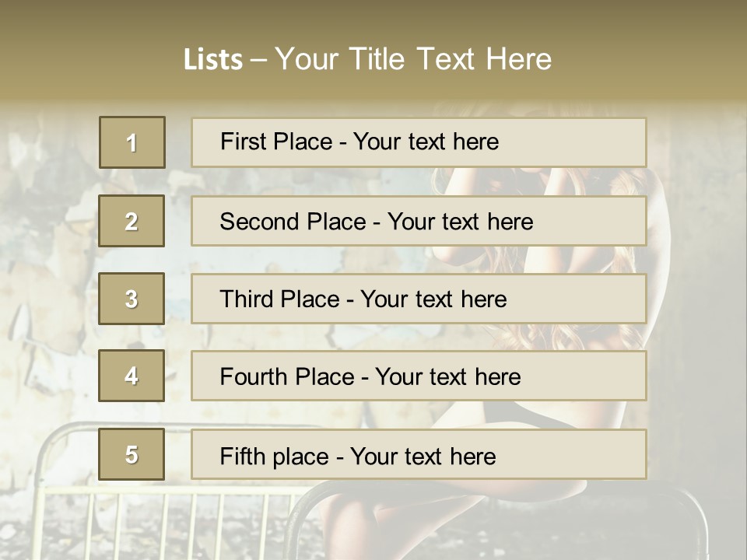
Task: Click the peeling wall left of the list
Action: pyautogui.click(x=47, y=272)
